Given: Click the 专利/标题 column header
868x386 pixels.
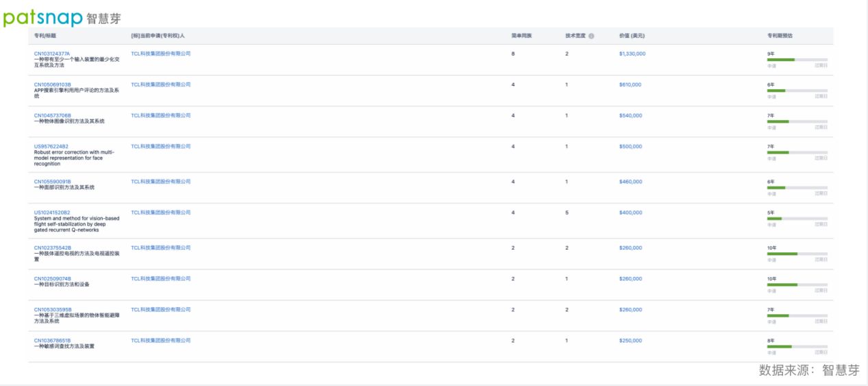Looking at the screenshot, I should pos(45,36).
